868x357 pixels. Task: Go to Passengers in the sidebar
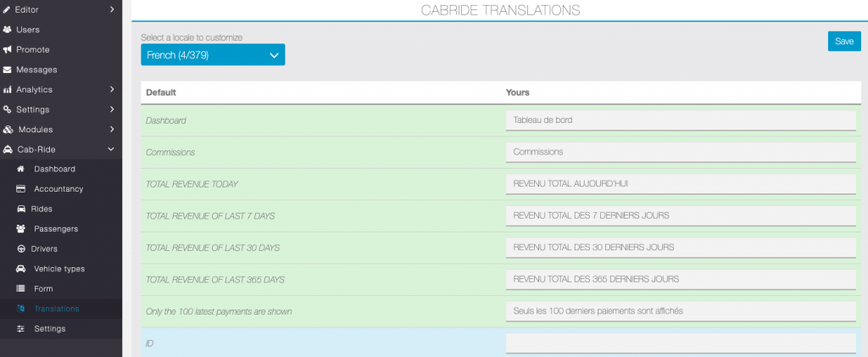click(x=55, y=229)
